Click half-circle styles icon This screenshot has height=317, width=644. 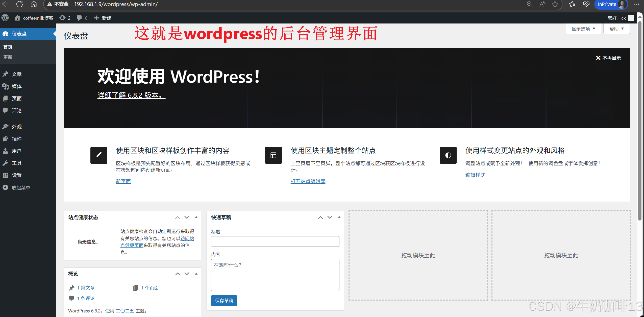[448, 155]
